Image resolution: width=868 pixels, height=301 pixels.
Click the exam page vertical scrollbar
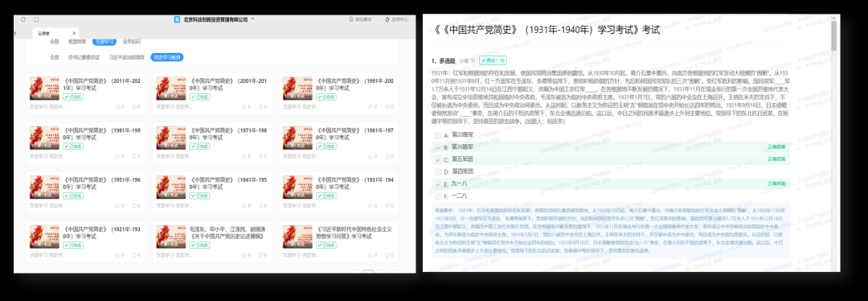click(833, 36)
